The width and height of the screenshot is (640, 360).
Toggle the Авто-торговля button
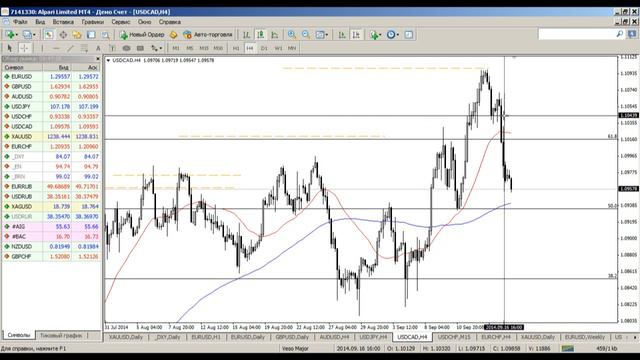tap(208, 35)
